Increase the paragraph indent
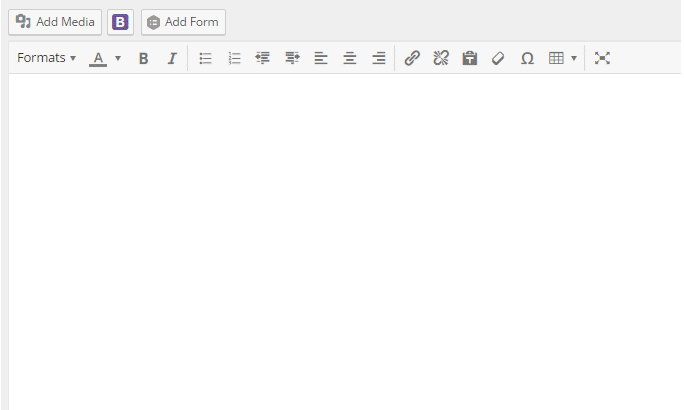This screenshot has height=410, width=684. pyautogui.click(x=292, y=58)
